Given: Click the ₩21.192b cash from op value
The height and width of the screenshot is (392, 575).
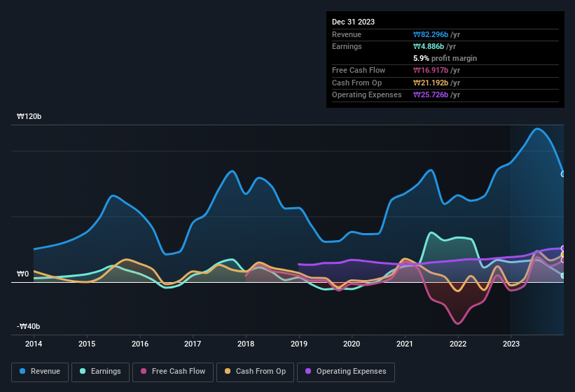Looking at the screenshot, I should point(431,83).
